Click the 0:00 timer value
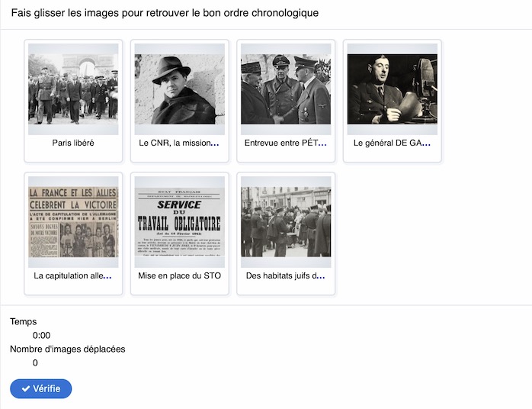The image size is (532, 409). point(42,335)
